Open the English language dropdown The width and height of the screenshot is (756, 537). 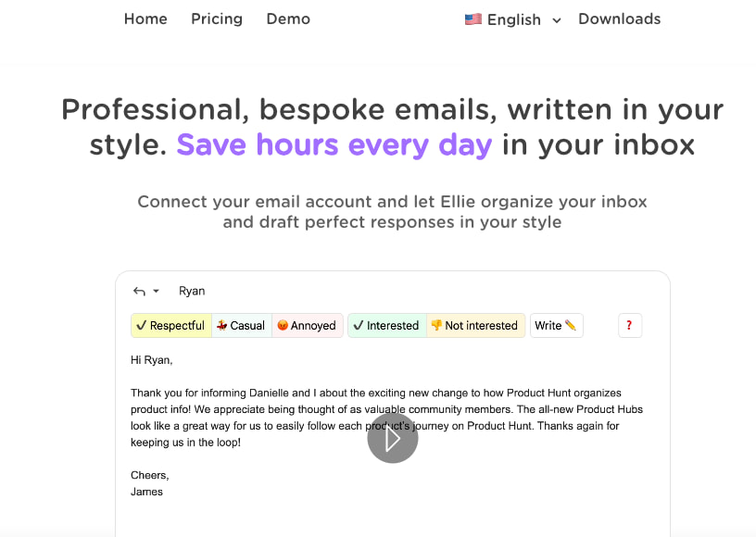click(x=512, y=19)
